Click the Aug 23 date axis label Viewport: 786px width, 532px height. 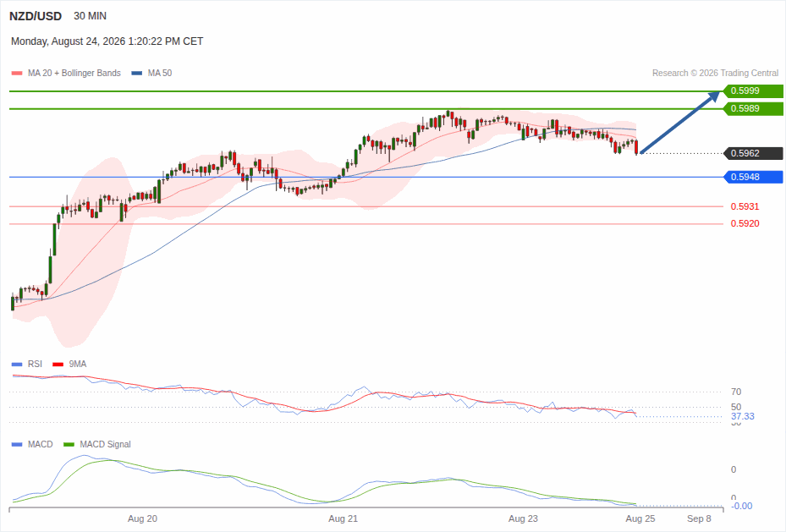coord(524,518)
